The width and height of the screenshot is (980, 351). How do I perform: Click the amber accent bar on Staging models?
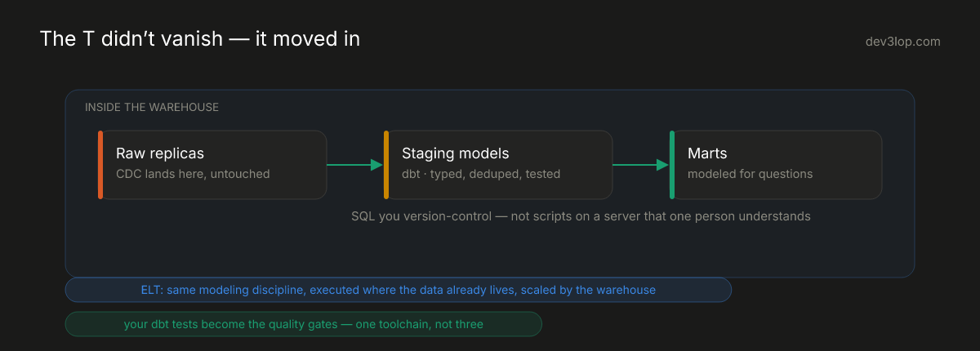click(386, 164)
